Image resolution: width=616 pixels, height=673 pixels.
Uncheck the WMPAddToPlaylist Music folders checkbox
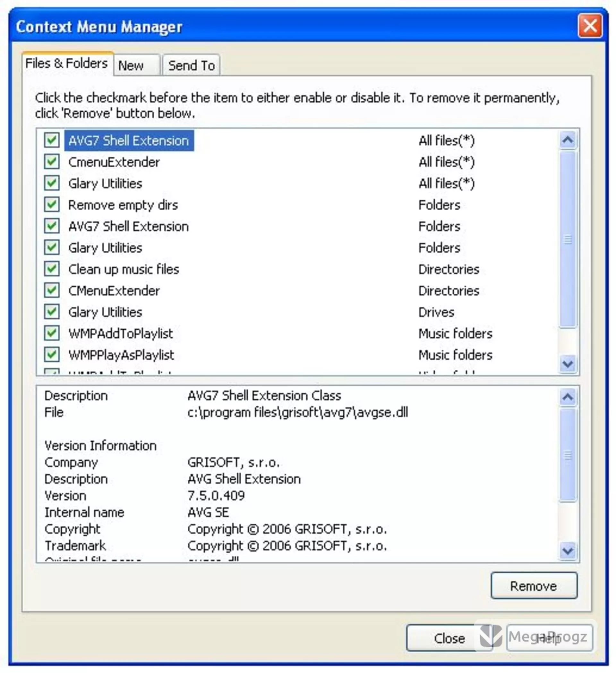pyautogui.click(x=52, y=333)
